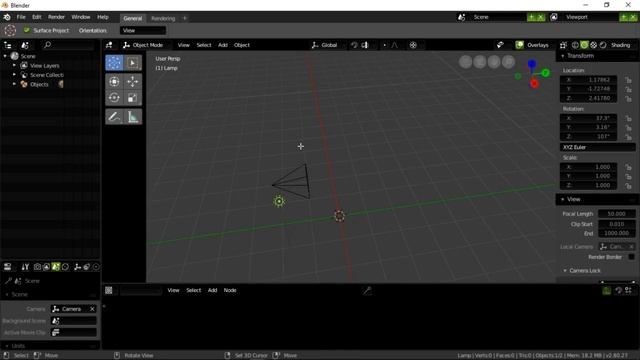The height and width of the screenshot is (360, 640).
Task: Click the node editor type icon
Action: click(x=109, y=290)
